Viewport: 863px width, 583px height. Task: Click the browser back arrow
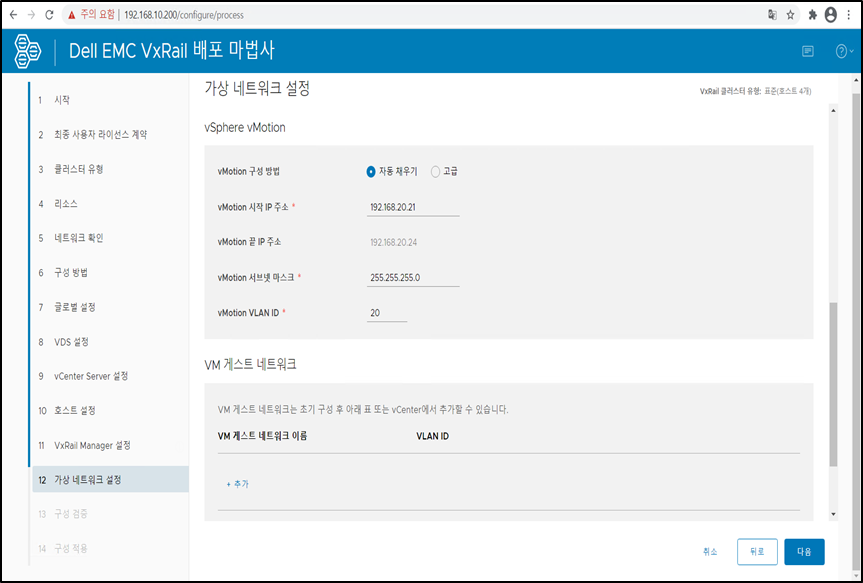coord(13,15)
